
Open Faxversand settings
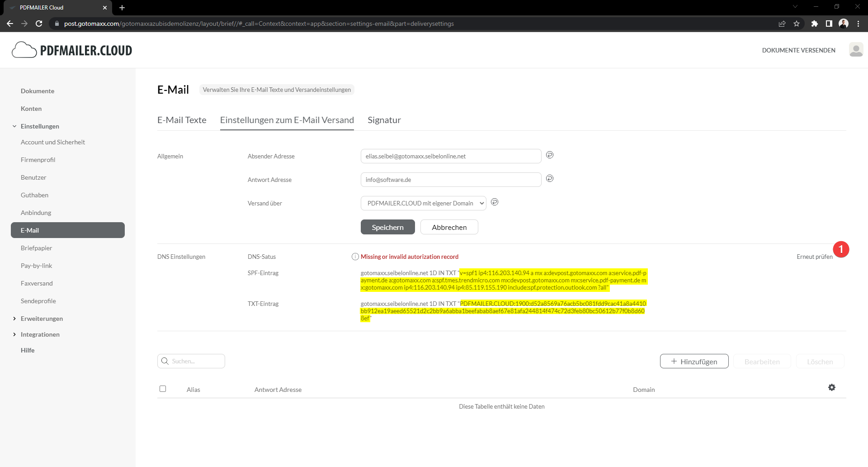[37, 283]
